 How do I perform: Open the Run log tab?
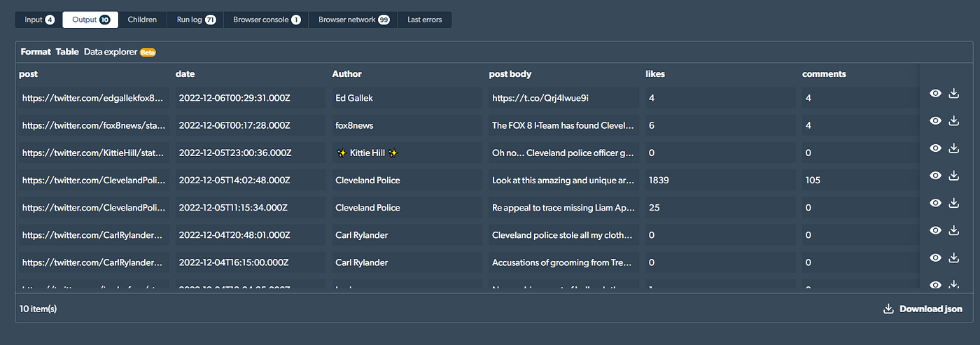(195, 20)
